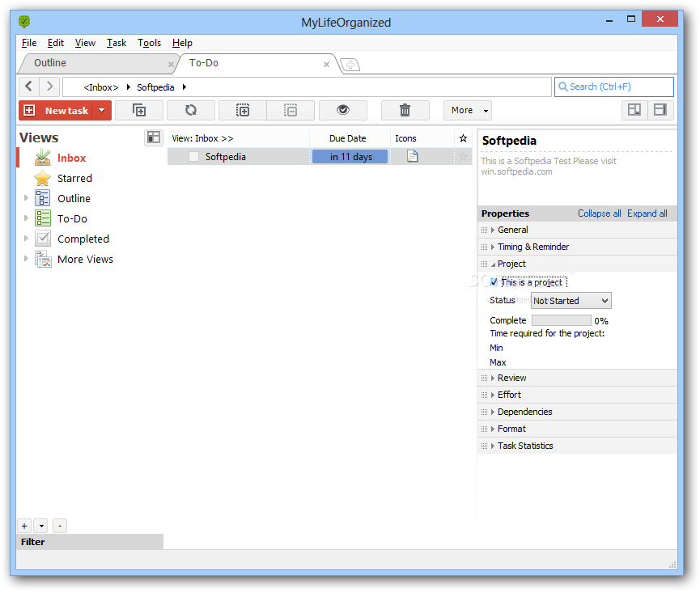Select the Inbox view icon

(x=42, y=158)
